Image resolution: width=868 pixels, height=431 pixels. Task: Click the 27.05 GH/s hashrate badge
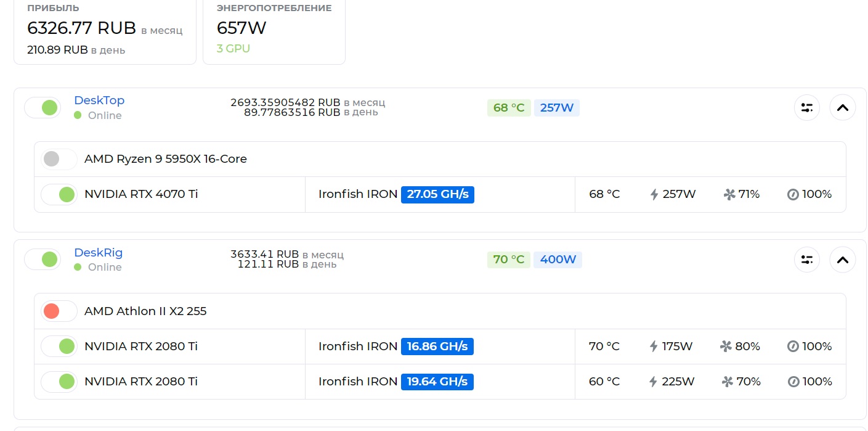437,195
